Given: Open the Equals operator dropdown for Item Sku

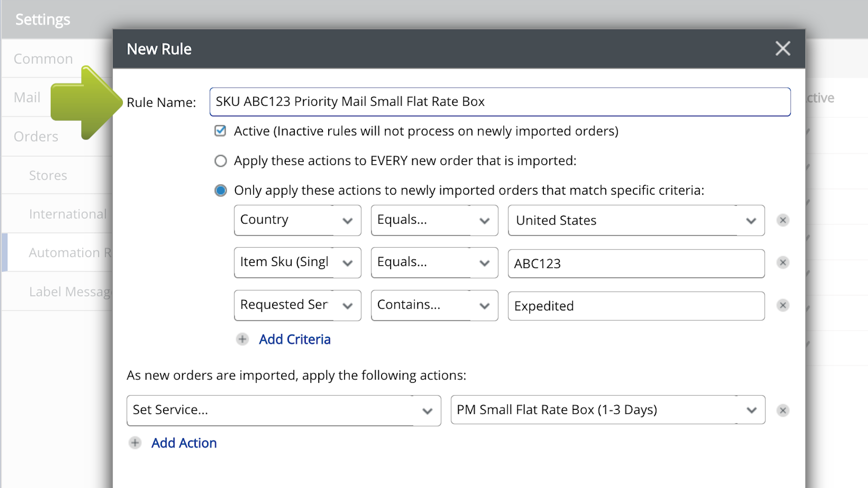Looking at the screenshot, I should coord(434,263).
